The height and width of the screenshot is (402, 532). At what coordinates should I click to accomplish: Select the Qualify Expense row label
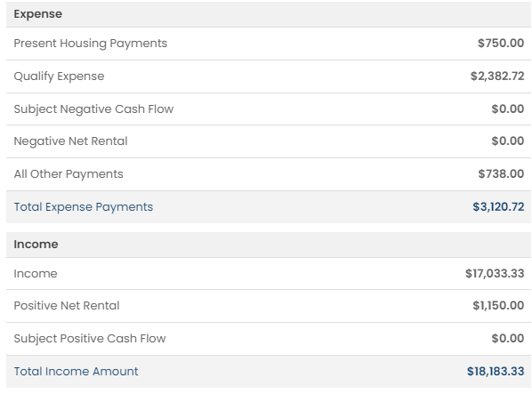tap(59, 76)
